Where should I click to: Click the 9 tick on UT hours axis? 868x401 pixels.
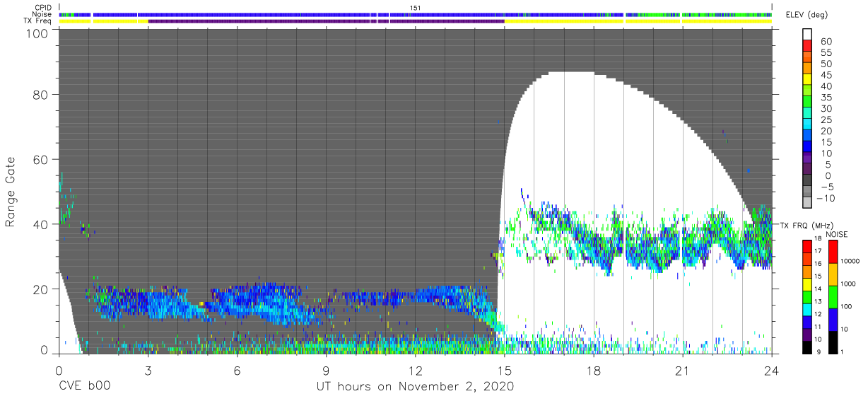pyautogui.click(x=327, y=370)
